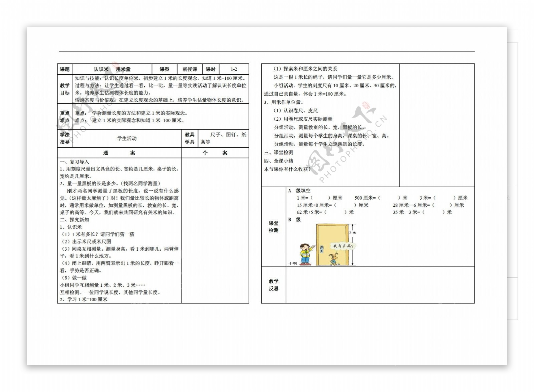The image size is (534, 392).
Task: Click the line '难点：建立1米的实际观念'
Action: (x=129, y=120)
